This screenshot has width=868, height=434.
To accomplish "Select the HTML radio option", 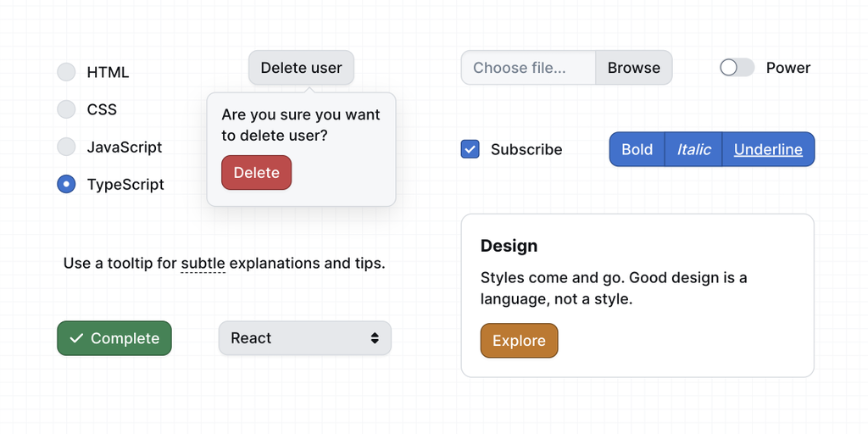I will click(x=66, y=72).
